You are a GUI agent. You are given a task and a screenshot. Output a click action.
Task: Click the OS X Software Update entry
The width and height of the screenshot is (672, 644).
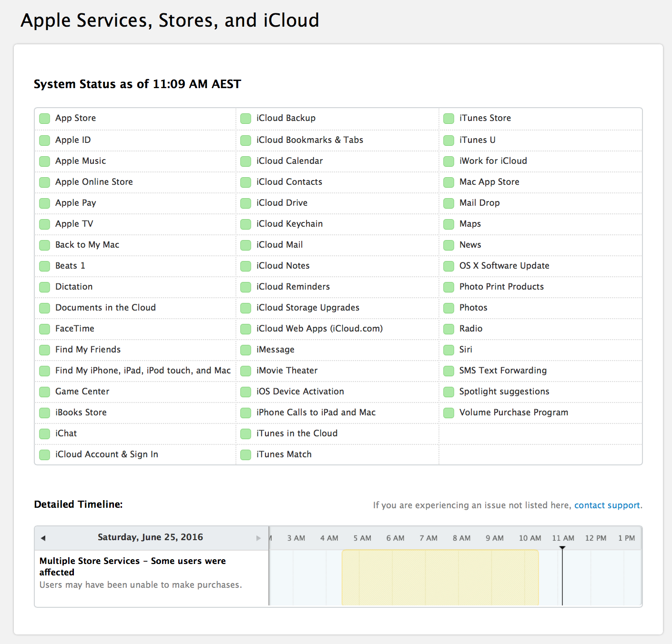504,266
